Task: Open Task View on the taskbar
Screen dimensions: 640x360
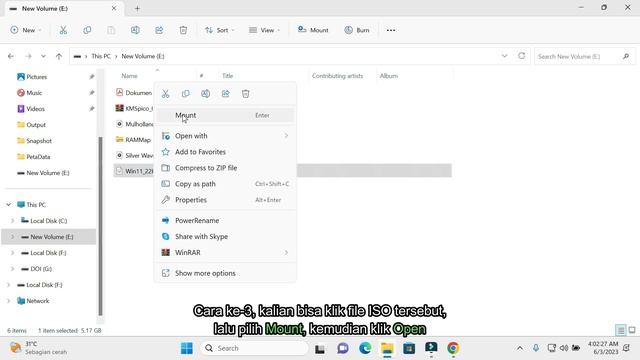Action: (x=320, y=348)
